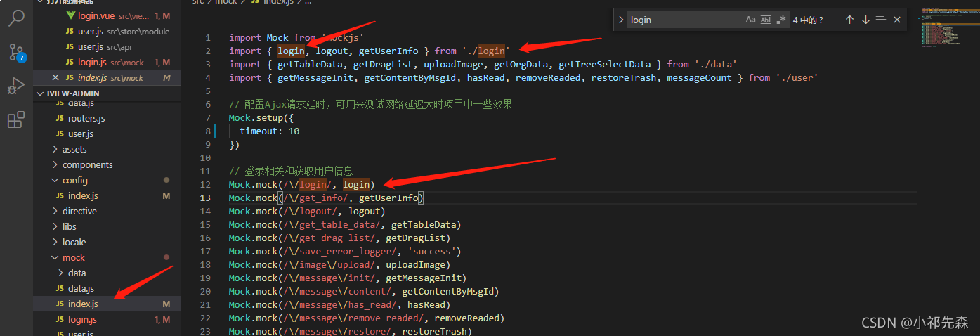Screen dimensions: 980x336
Task: Open index.js under config folder
Action: (x=107, y=195)
